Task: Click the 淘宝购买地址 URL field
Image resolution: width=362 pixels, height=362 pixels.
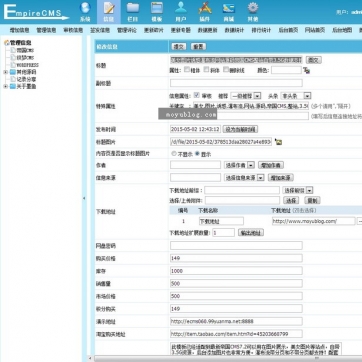Action: [x=236, y=334]
